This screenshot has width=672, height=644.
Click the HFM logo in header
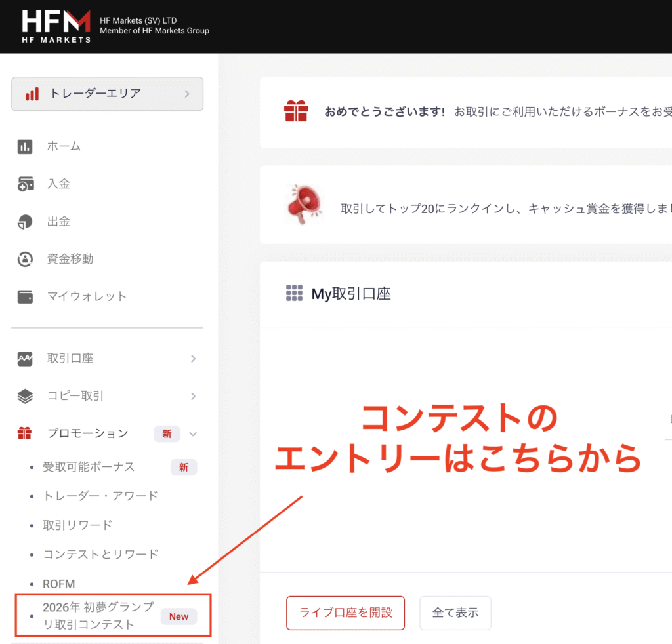56,26
